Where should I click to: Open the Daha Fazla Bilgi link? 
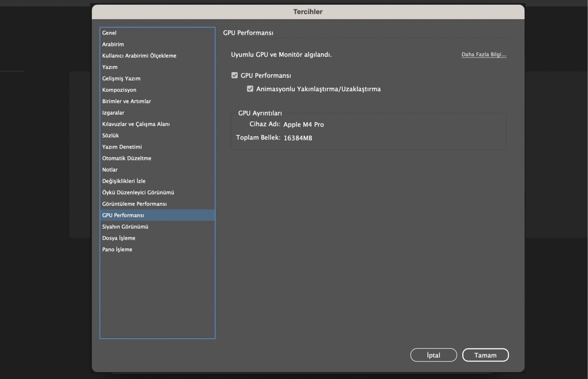[x=484, y=54]
